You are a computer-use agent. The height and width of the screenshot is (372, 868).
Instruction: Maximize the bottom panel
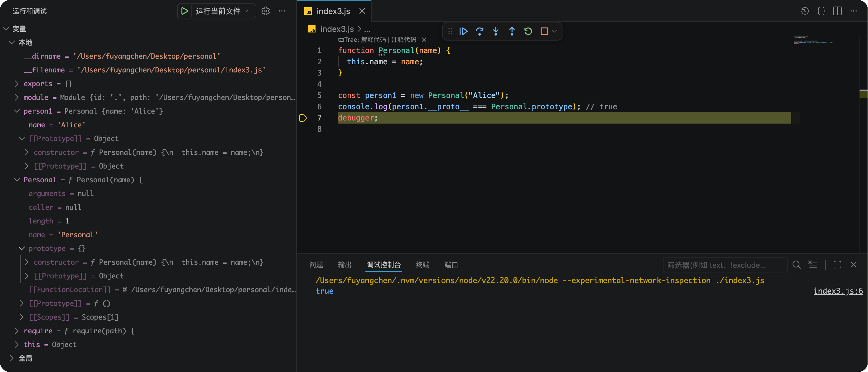pyautogui.click(x=837, y=265)
